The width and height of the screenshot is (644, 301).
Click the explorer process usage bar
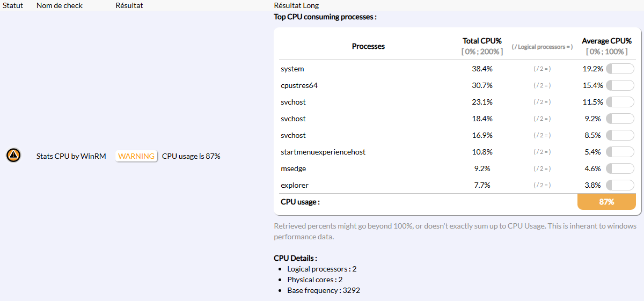pyautogui.click(x=620, y=185)
